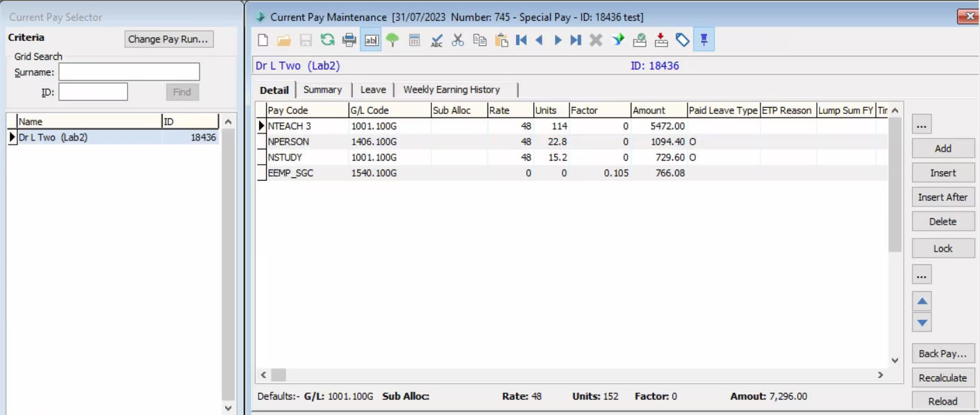Click the Surname search input field
The width and height of the screenshot is (980, 415).
pos(129,72)
